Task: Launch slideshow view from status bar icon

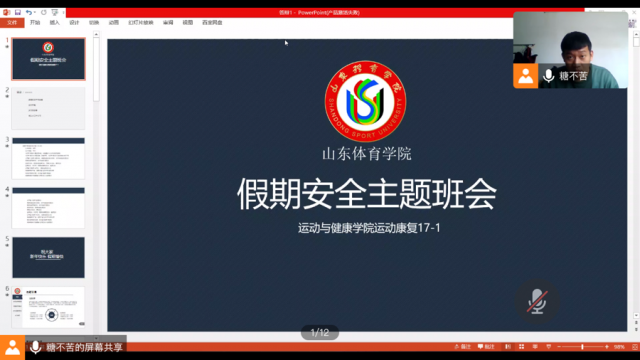Action: pyautogui.click(x=549, y=347)
